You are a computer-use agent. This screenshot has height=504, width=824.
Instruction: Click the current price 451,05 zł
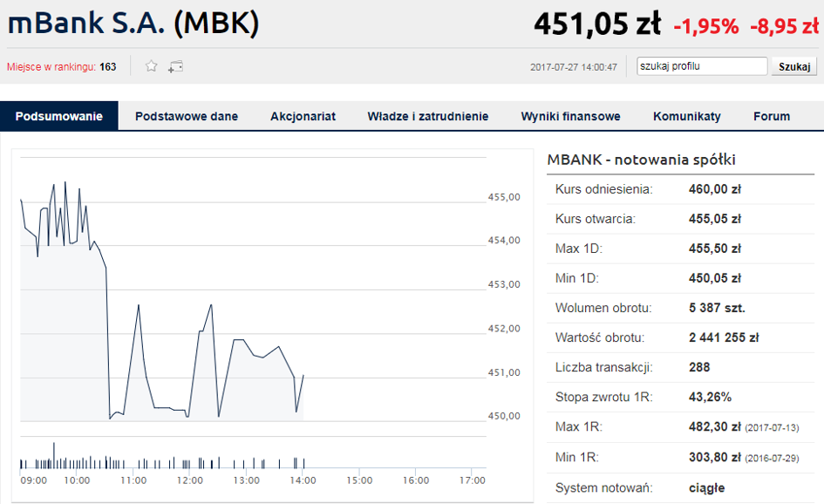pyautogui.click(x=597, y=24)
